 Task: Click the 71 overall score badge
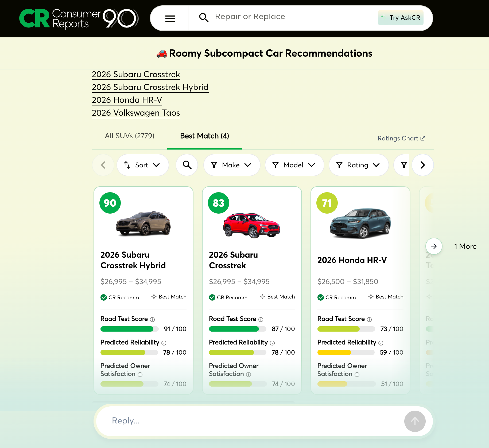[x=327, y=203]
